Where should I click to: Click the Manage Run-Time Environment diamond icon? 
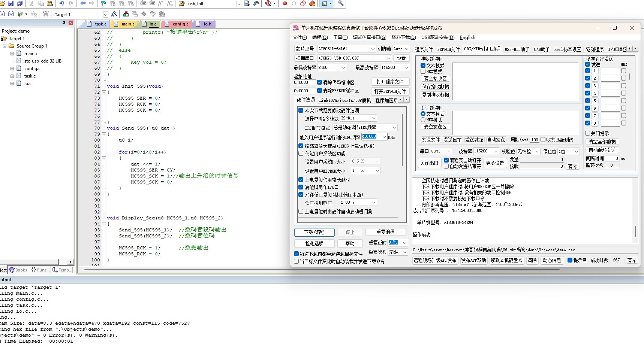coord(144,14)
